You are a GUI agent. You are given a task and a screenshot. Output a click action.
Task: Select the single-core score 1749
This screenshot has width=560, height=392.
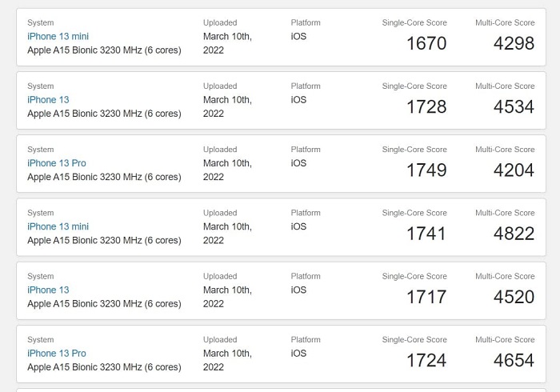(x=426, y=170)
